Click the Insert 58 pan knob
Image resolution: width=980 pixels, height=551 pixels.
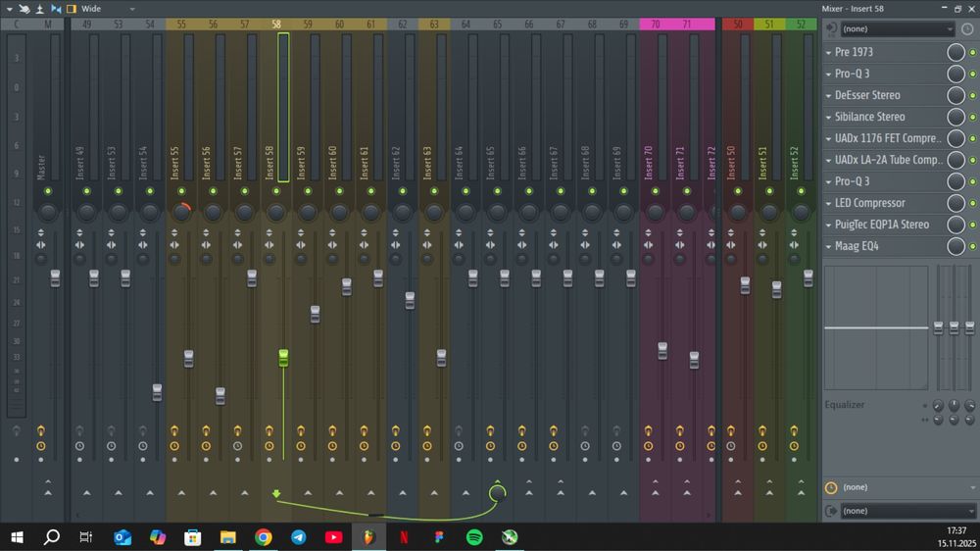click(x=276, y=212)
